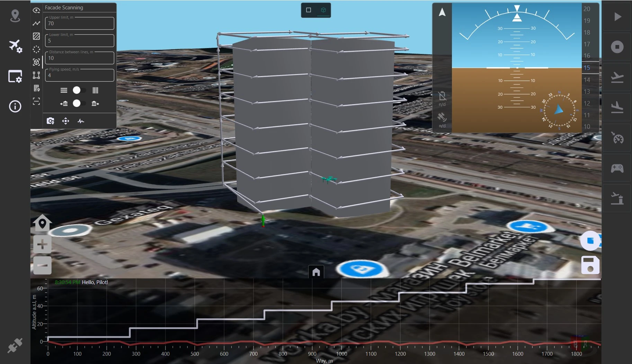
Task: Start mission with the play button
Action: pos(617,17)
